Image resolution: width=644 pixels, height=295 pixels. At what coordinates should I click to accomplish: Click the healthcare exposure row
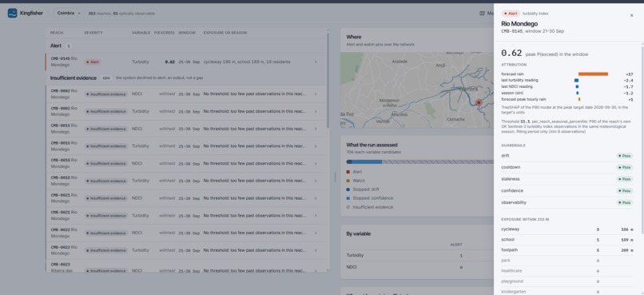coord(566,271)
